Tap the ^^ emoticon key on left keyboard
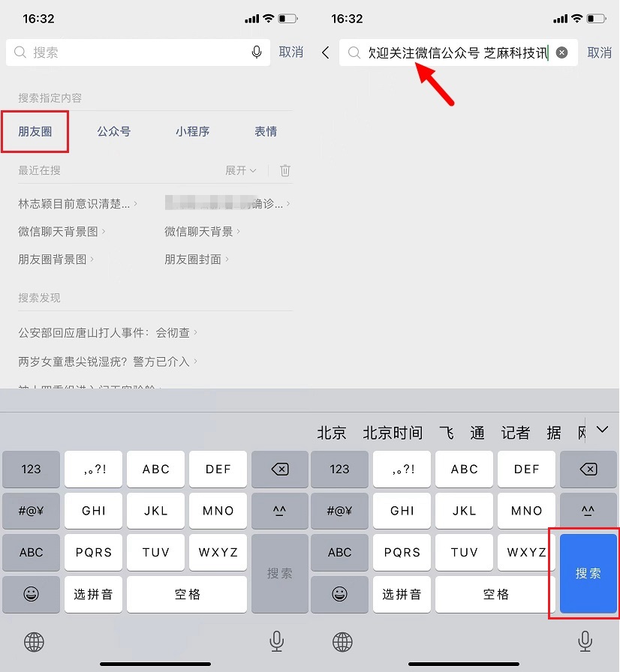 point(279,511)
